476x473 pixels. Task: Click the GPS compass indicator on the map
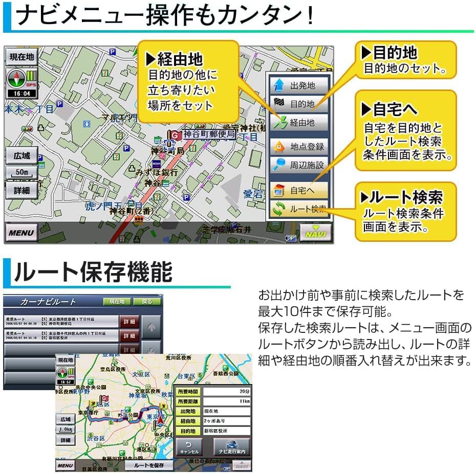[17, 77]
